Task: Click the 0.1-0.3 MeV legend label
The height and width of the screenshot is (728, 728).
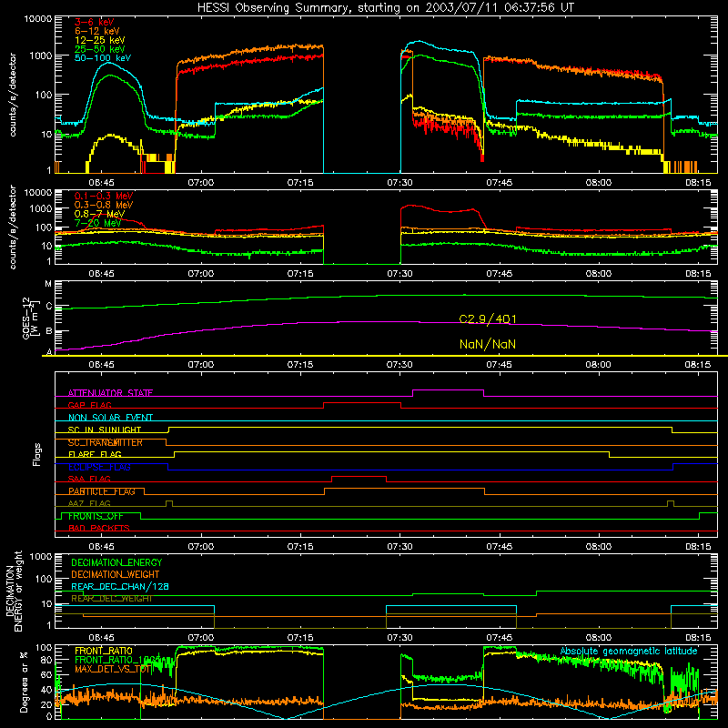Action: (104, 196)
